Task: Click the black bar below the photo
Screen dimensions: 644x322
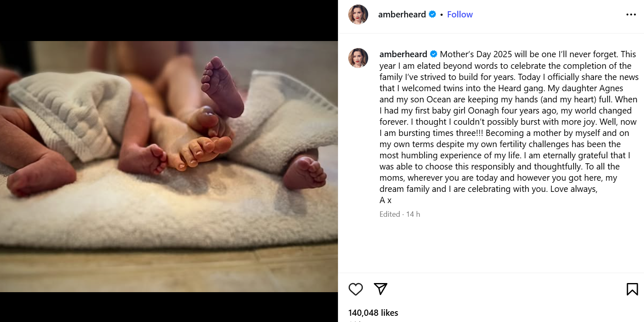Action: tap(169, 307)
